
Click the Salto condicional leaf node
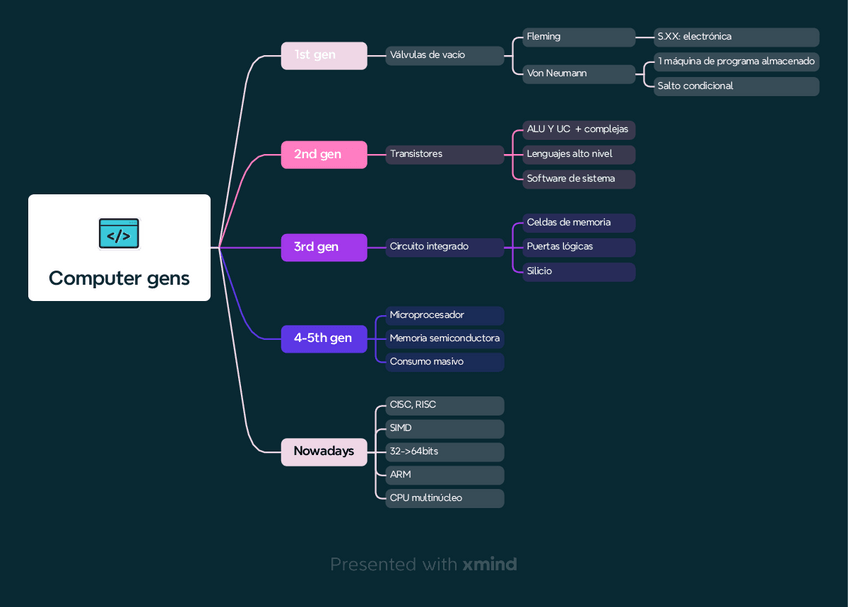[736, 86]
